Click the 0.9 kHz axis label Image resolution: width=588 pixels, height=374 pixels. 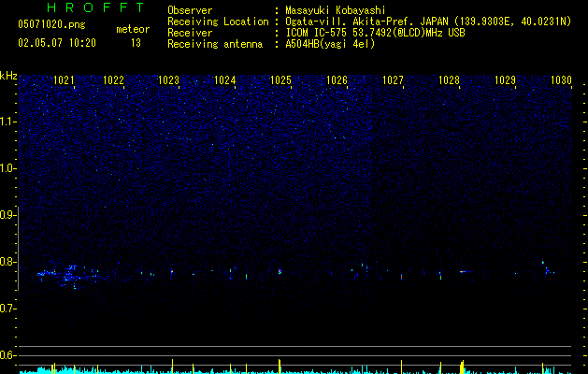(x=8, y=215)
